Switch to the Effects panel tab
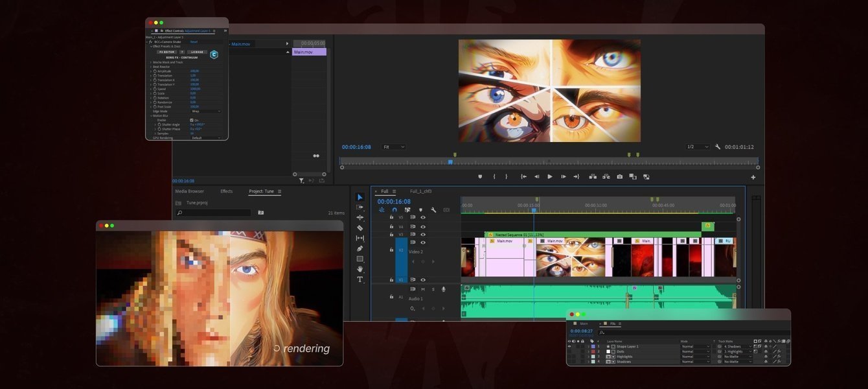 (226, 191)
